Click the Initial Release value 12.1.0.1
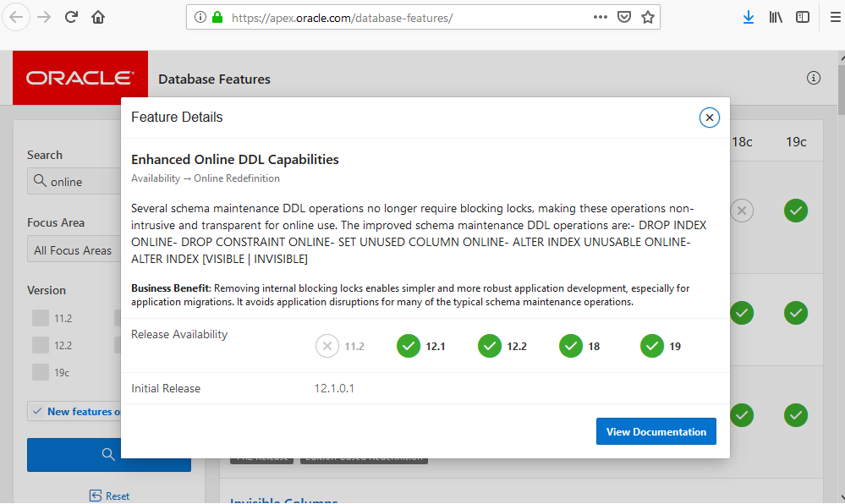Image resolution: width=845 pixels, height=504 pixels. click(334, 388)
